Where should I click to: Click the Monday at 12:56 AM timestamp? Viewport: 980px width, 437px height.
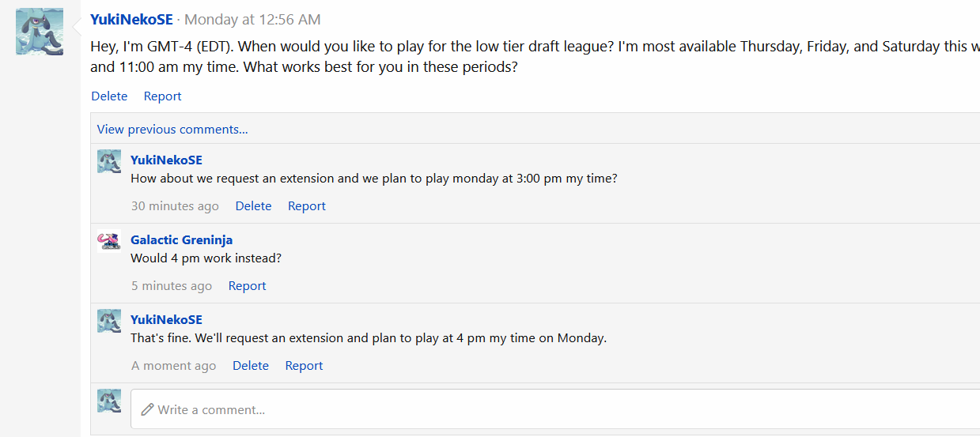coord(252,20)
